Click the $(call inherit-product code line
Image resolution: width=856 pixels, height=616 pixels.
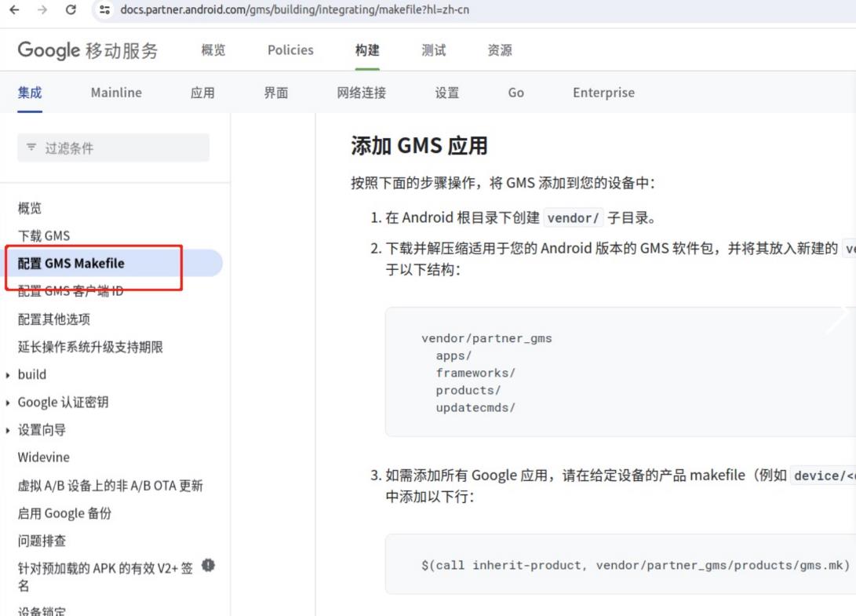[x=636, y=565]
